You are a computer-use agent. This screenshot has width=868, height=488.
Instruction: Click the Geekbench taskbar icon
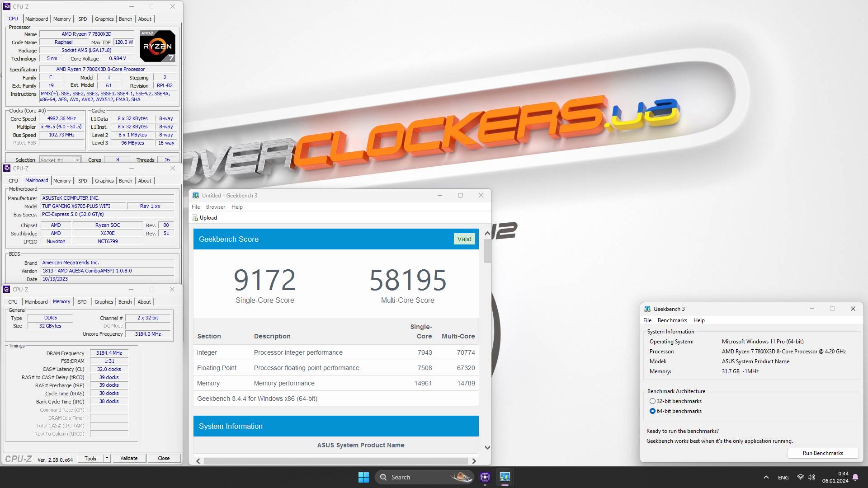click(505, 477)
